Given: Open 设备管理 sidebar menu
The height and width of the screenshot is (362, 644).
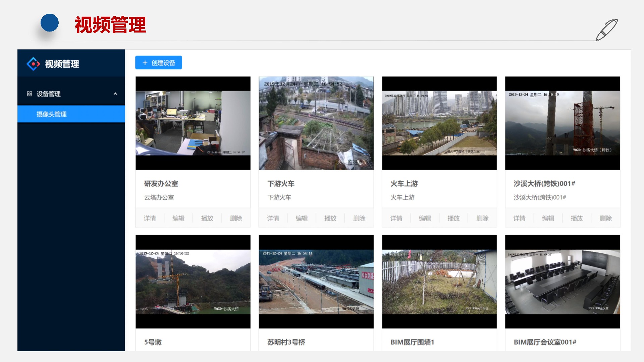Looking at the screenshot, I should (x=49, y=94).
